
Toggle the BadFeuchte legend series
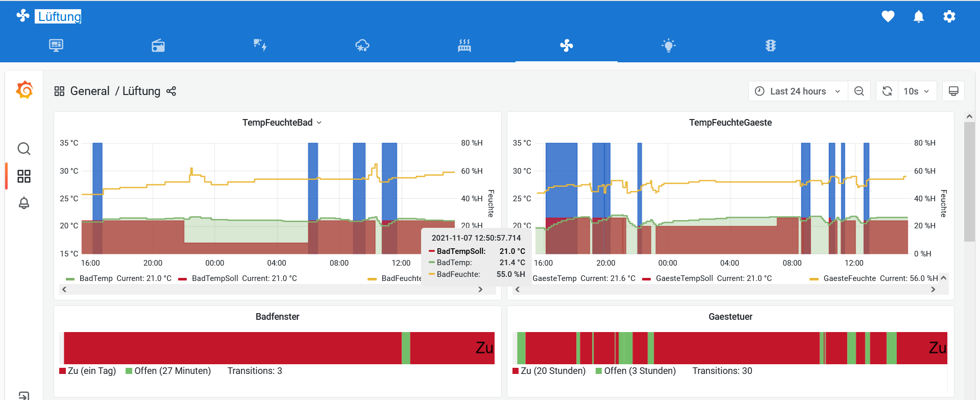[x=401, y=278]
